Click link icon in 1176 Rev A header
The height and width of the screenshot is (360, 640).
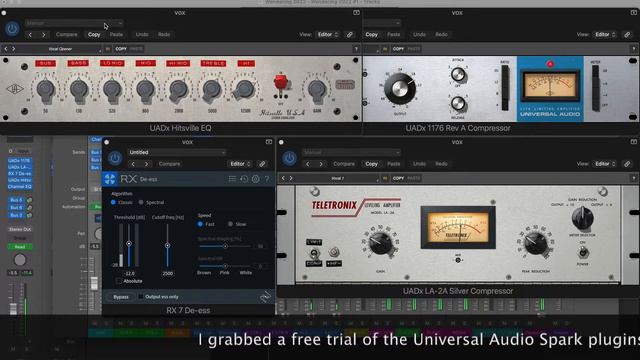tap(627, 35)
